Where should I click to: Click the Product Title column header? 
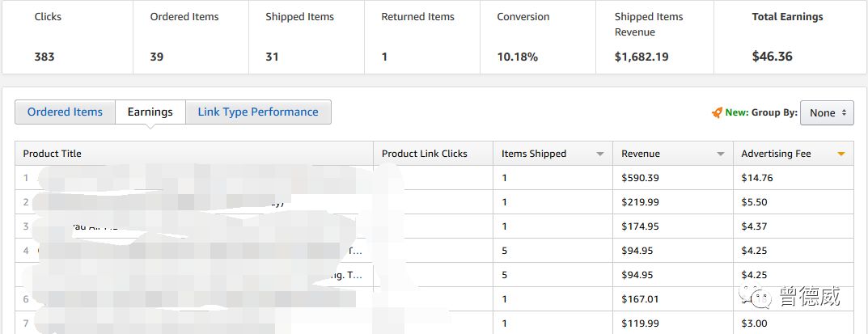(x=194, y=154)
